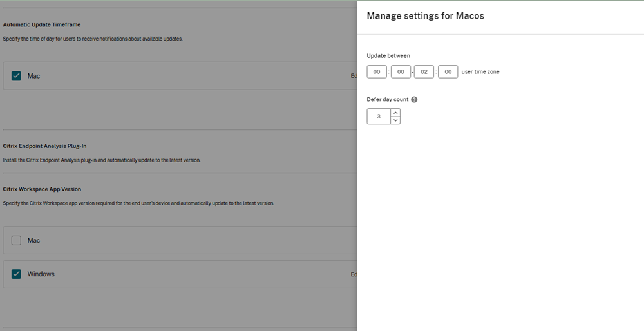The image size is (644, 331).
Task: Focus the Defer day count number field
Action: tap(379, 117)
